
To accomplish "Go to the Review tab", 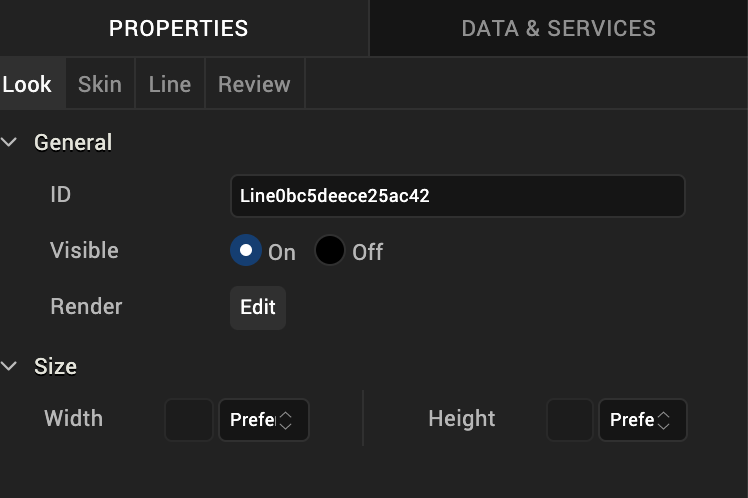I will click(254, 84).
